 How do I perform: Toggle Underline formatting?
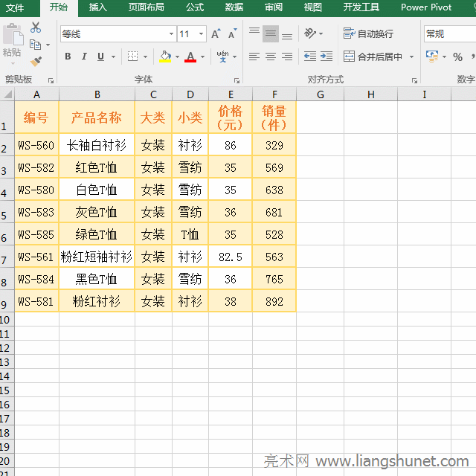[x=99, y=57]
